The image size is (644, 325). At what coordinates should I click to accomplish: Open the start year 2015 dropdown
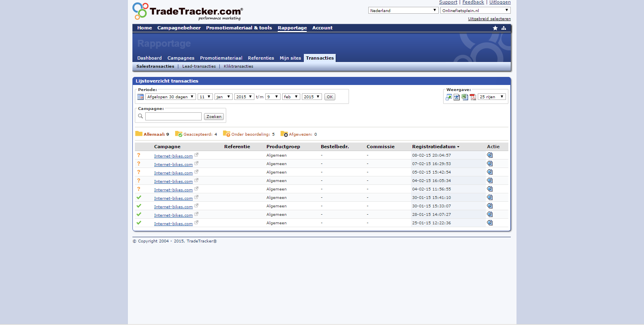pyautogui.click(x=244, y=97)
